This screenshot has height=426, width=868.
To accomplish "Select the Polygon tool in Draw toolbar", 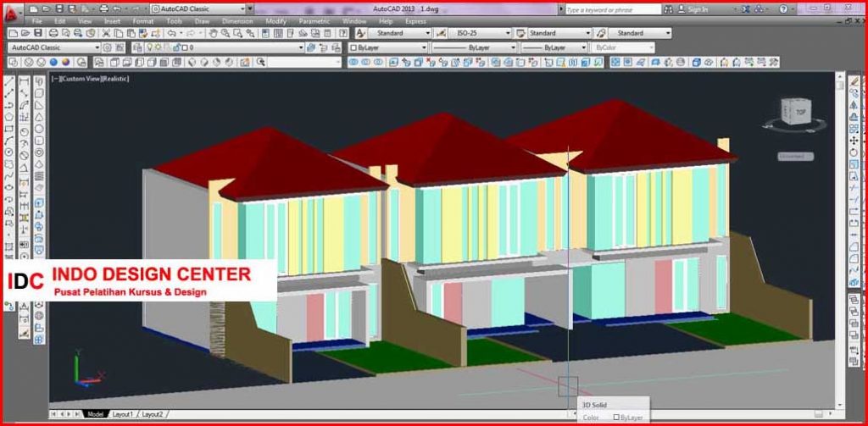I will click(8, 117).
